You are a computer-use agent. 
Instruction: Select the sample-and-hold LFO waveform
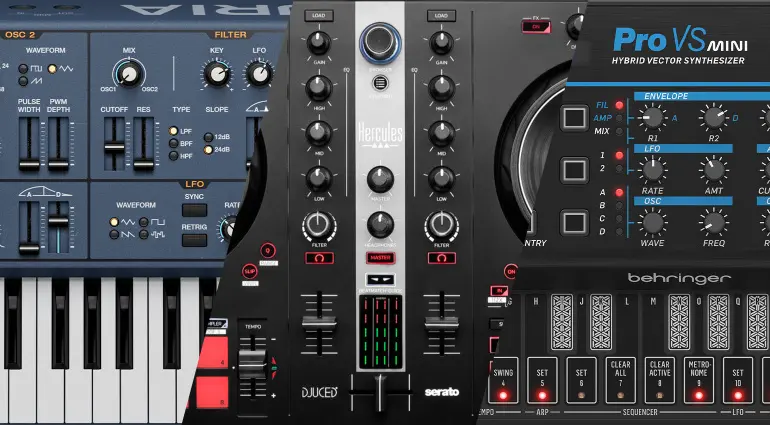click(x=143, y=234)
